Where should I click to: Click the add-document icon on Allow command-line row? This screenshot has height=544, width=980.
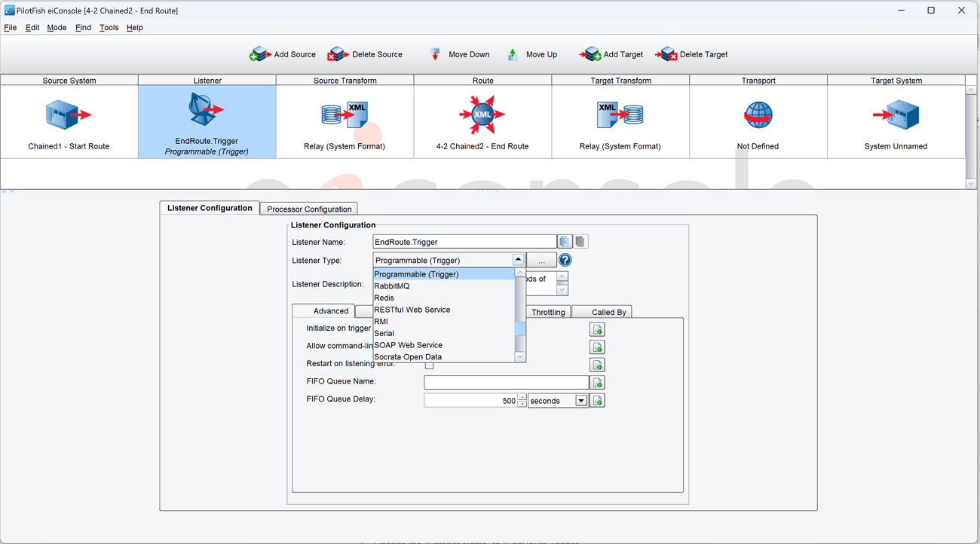(x=597, y=347)
